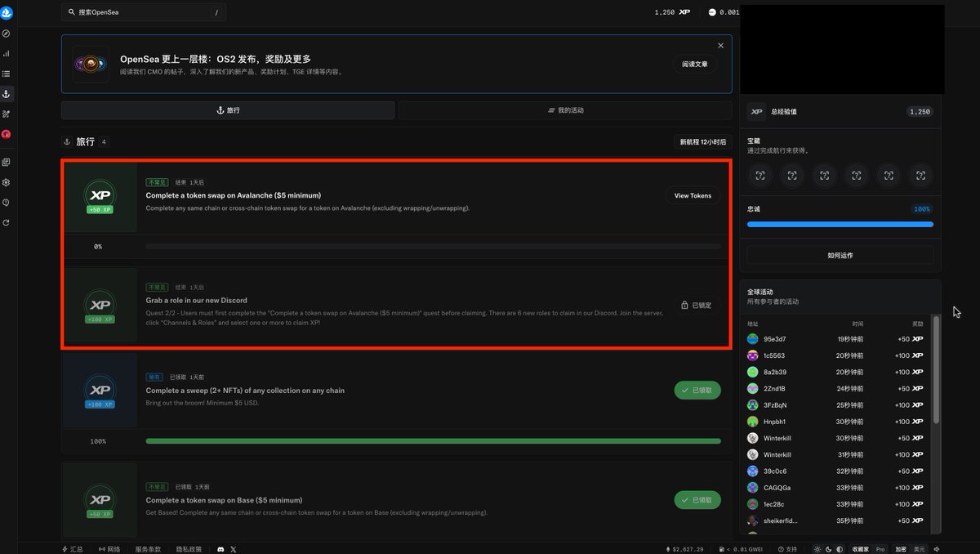This screenshot has width=980, height=554.
Task: Select address sheikerfid... in activity list
Action: 782,520
